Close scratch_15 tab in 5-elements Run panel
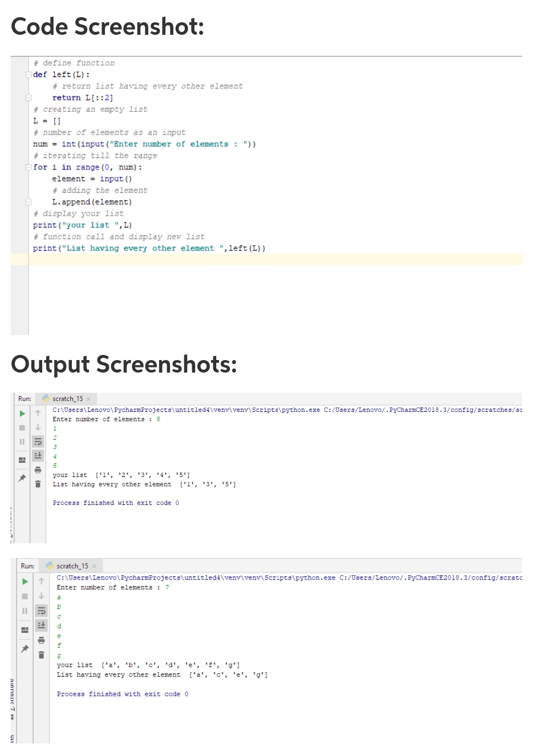 point(88,399)
